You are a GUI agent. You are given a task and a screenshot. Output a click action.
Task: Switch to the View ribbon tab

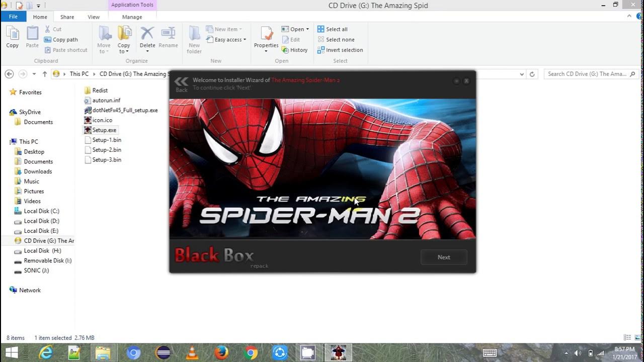(94, 17)
